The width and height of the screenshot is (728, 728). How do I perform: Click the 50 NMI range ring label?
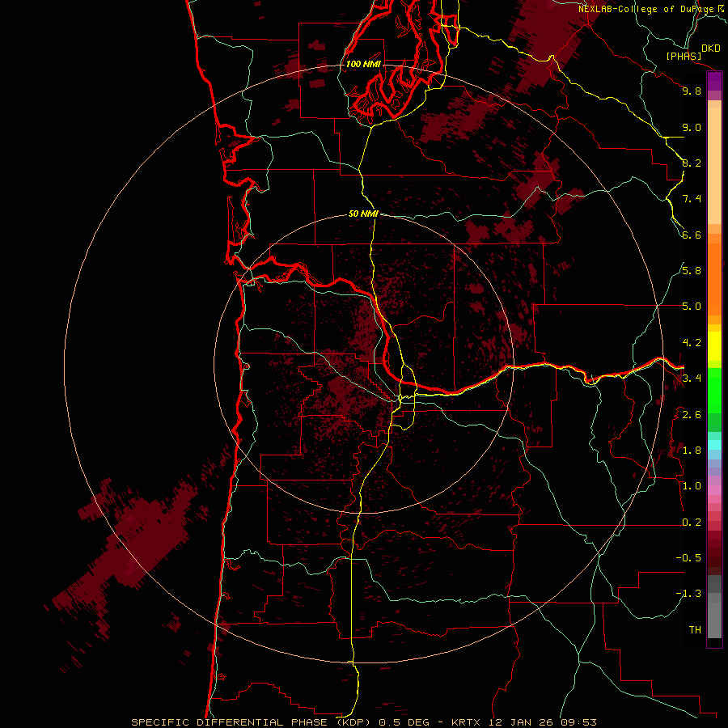click(363, 214)
